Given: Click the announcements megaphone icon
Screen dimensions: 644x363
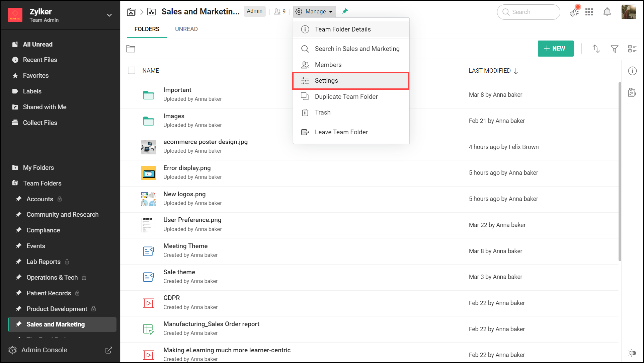Looking at the screenshot, I should click(574, 12).
